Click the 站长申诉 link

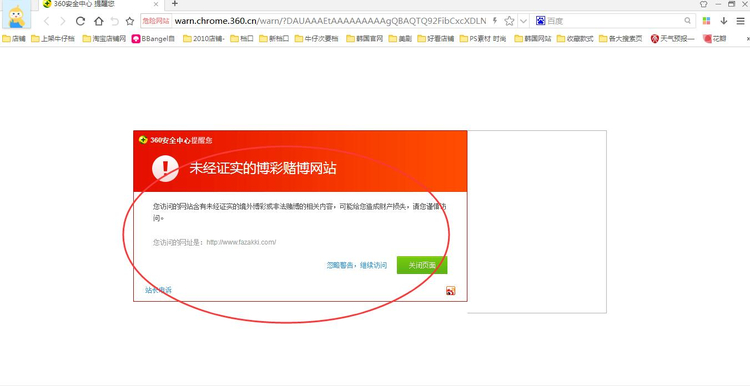(x=158, y=290)
